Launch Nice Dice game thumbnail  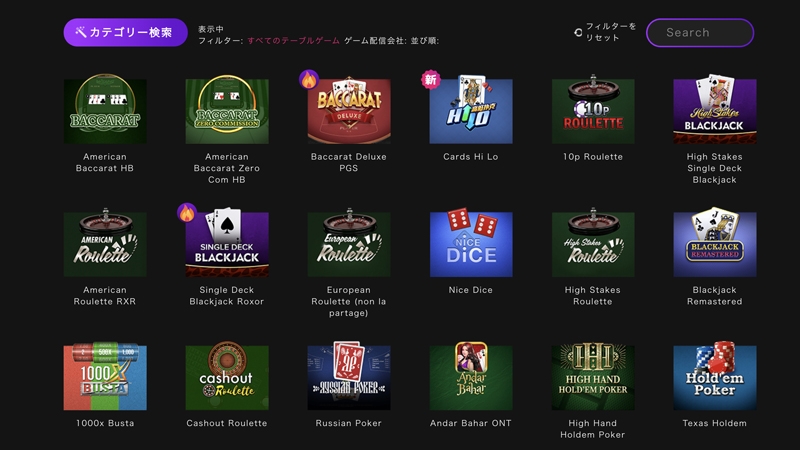471,243
